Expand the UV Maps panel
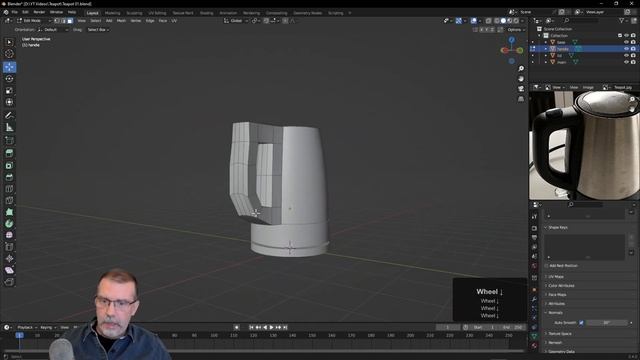 [x=556, y=277]
